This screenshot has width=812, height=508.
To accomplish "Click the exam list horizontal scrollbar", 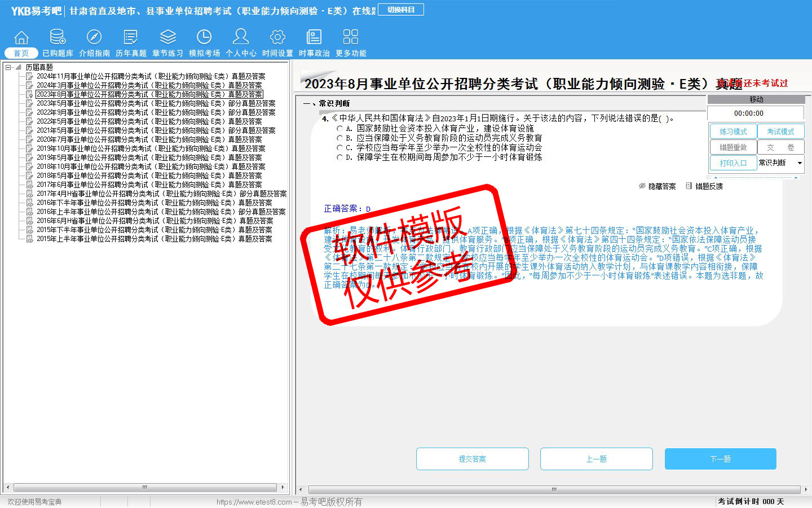I will click(145, 487).
